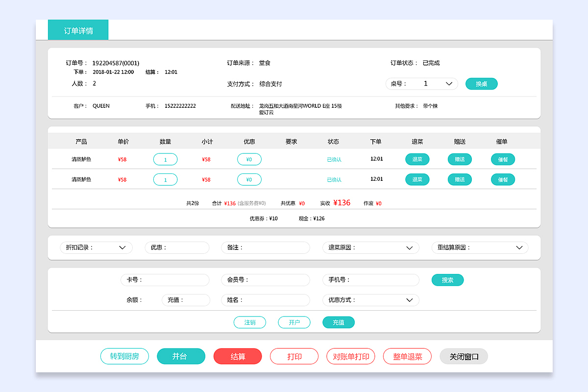Click 整单退菜 to return the whole order
The image size is (588, 392).
(x=407, y=356)
